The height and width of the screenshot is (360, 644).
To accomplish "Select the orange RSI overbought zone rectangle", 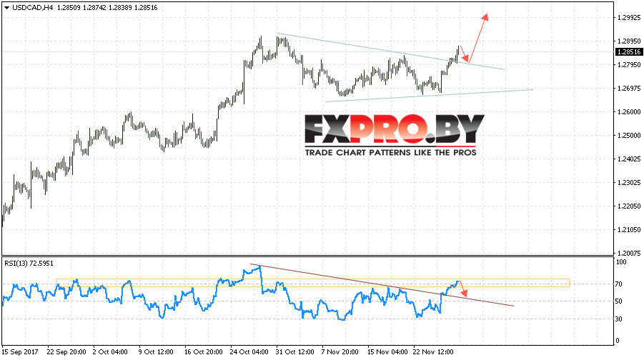I will click(x=313, y=283).
